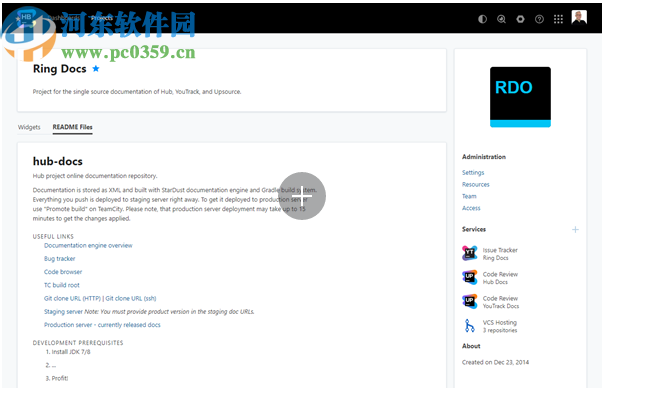Open Git clone URL (HTTP) link
Screen dimensions: 665x413
click(x=72, y=299)
